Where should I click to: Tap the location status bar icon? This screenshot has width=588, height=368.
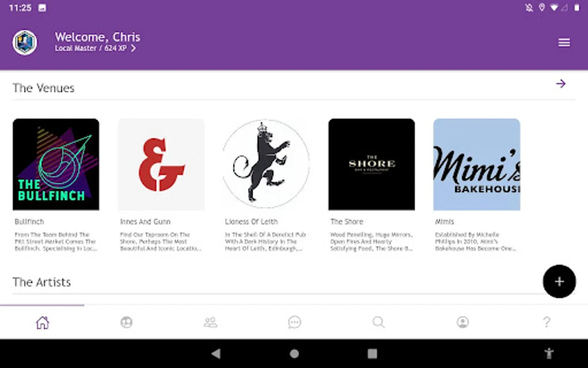pos(542,7)
